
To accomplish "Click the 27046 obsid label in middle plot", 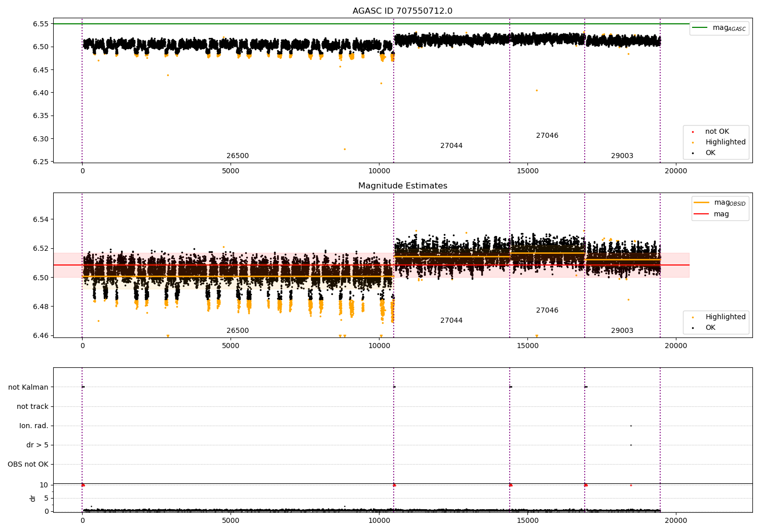I will tap(547, 311).
